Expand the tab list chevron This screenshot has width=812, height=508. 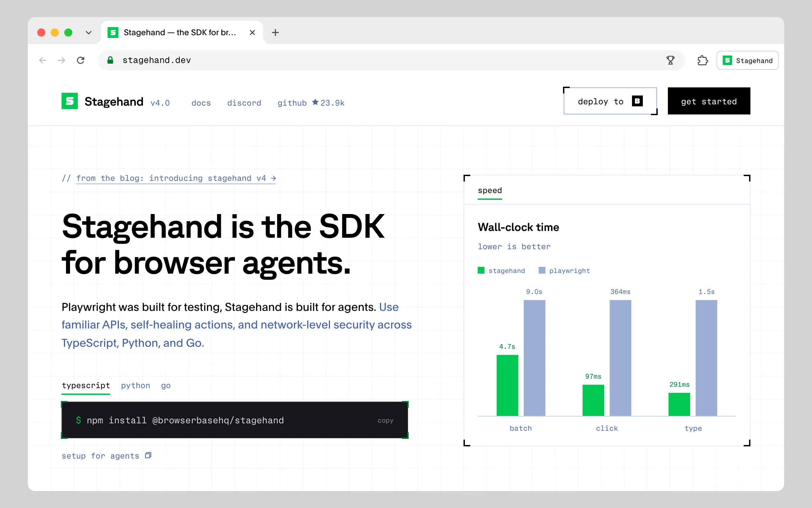coord(89,33)
